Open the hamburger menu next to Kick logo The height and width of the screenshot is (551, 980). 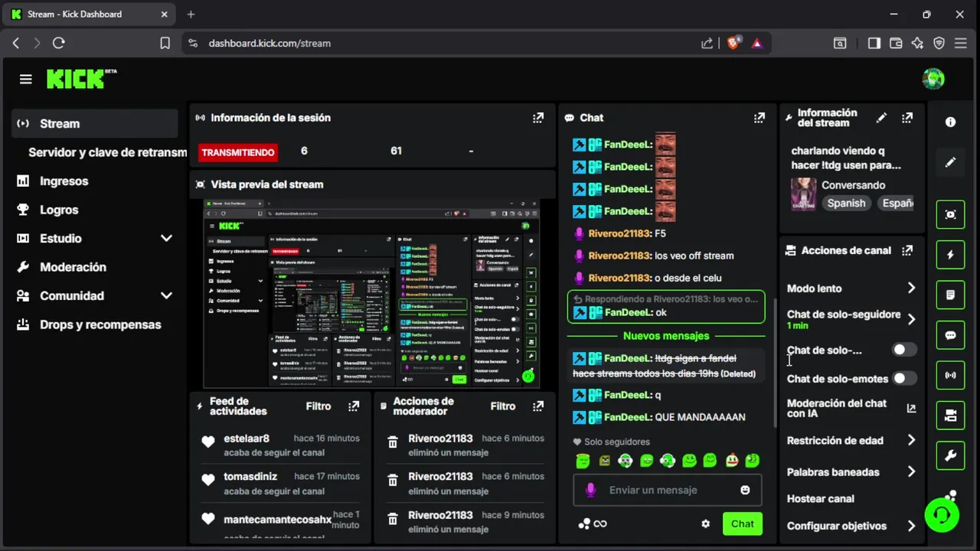click(x=26, y=80)
